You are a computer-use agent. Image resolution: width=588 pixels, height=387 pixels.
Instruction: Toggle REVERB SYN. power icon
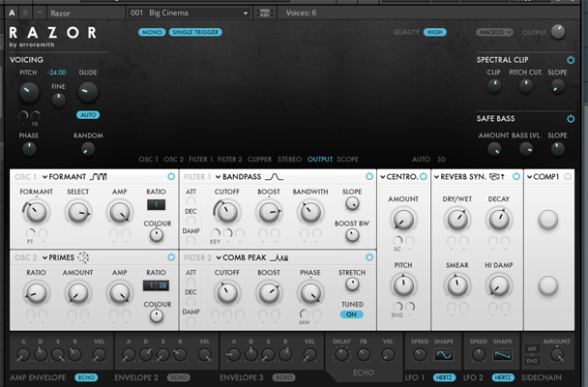click(x=516, y=176)
